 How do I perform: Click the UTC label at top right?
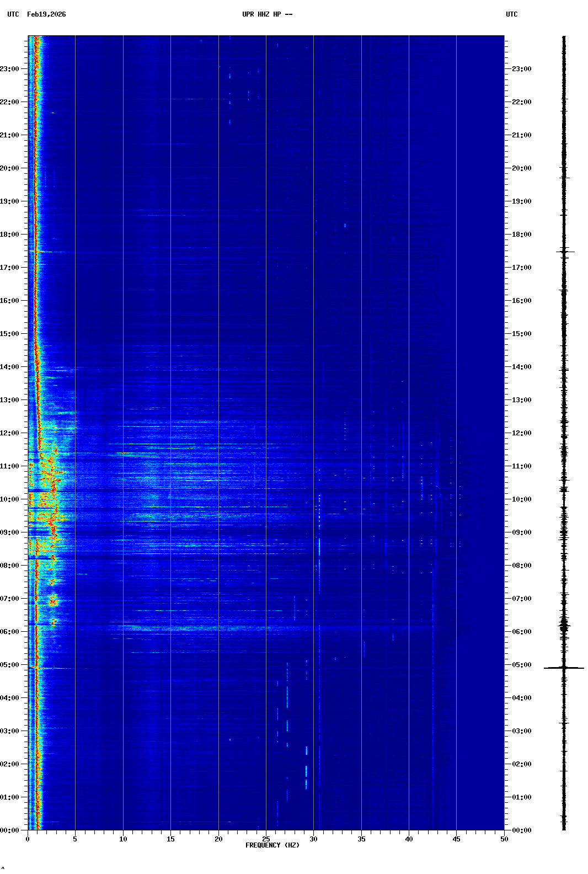point(511,14)
